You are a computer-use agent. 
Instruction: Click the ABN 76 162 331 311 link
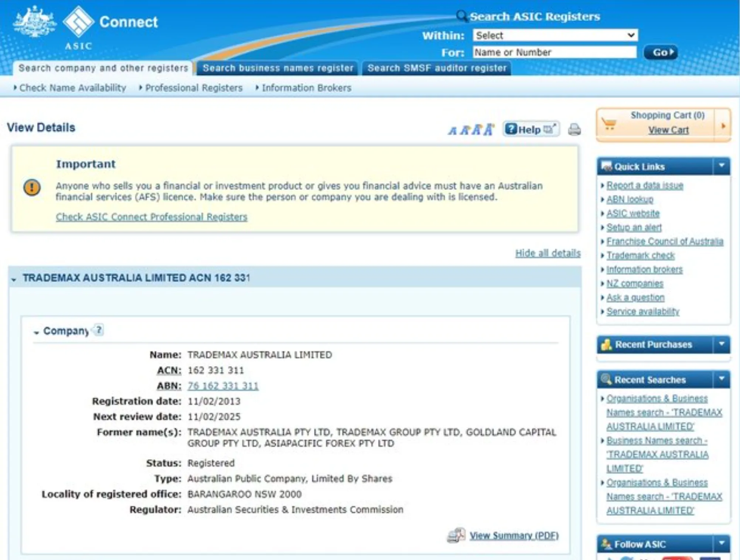click(x=223, y=386)
